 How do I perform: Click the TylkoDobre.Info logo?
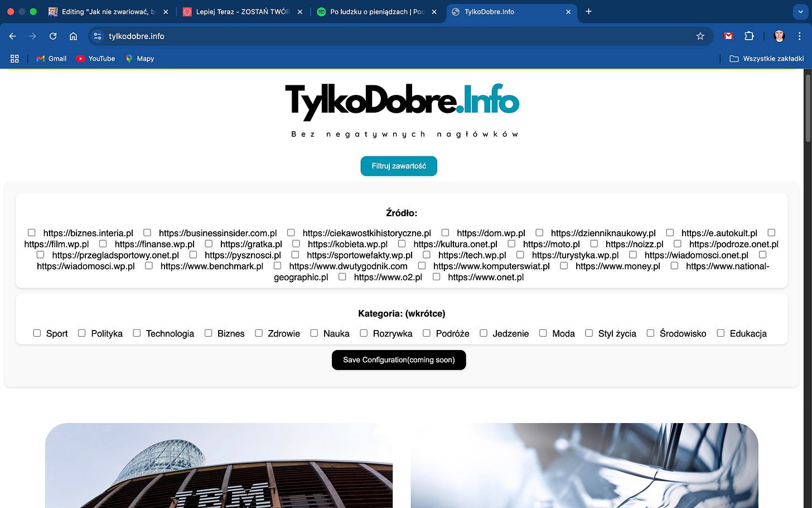click(x=402, y=102)
